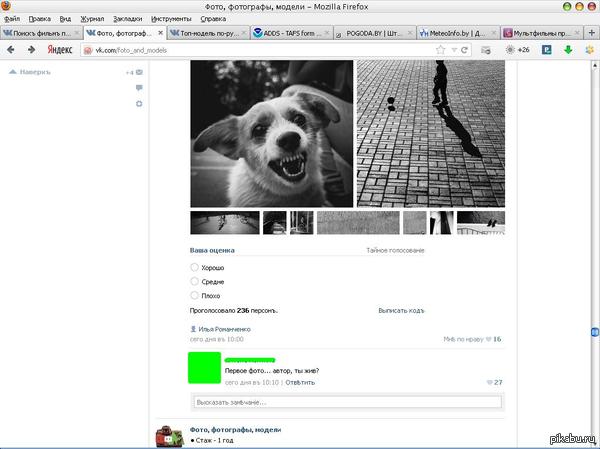
Task: Open Илья Романченко author profile link
Action: (224, 329)
